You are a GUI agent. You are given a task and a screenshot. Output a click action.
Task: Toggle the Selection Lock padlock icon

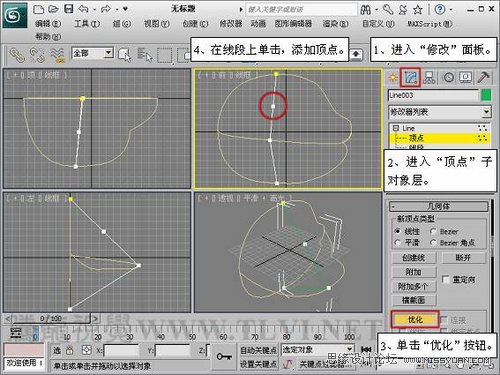pos(70,350)
